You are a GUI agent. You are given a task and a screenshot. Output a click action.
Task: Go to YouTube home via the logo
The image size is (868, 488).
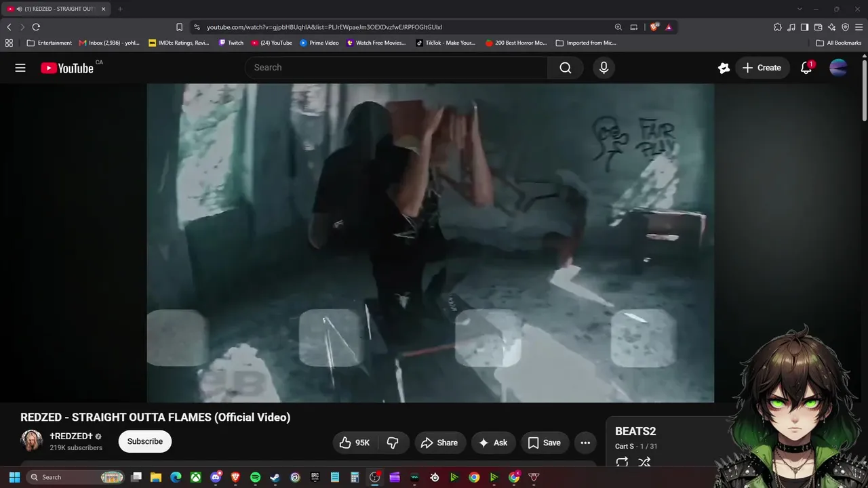coord(67,68)
